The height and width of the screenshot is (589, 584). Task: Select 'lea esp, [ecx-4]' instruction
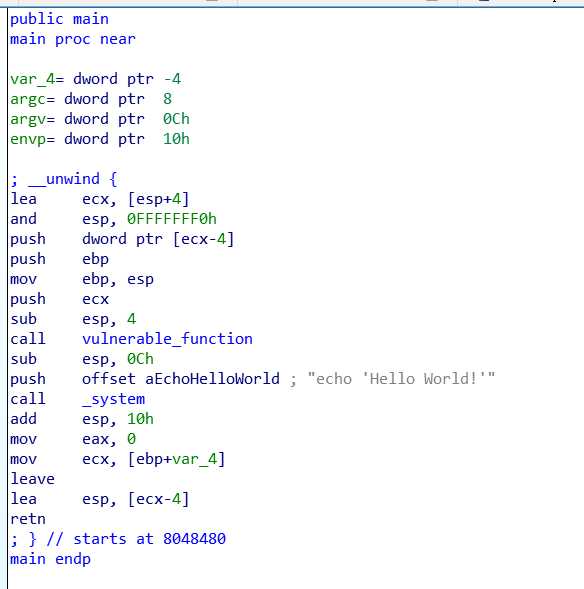point(100,499)
